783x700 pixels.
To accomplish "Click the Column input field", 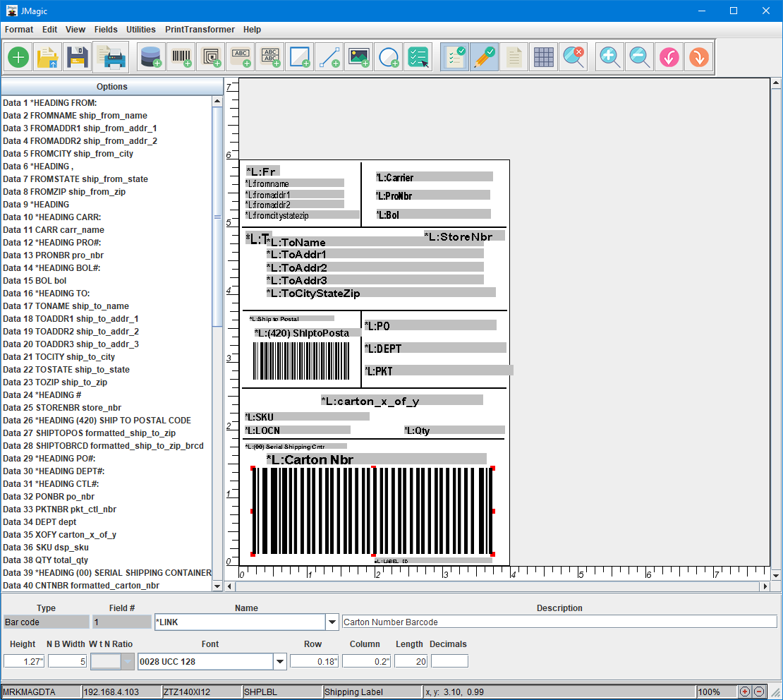I will tap(367, 661).
